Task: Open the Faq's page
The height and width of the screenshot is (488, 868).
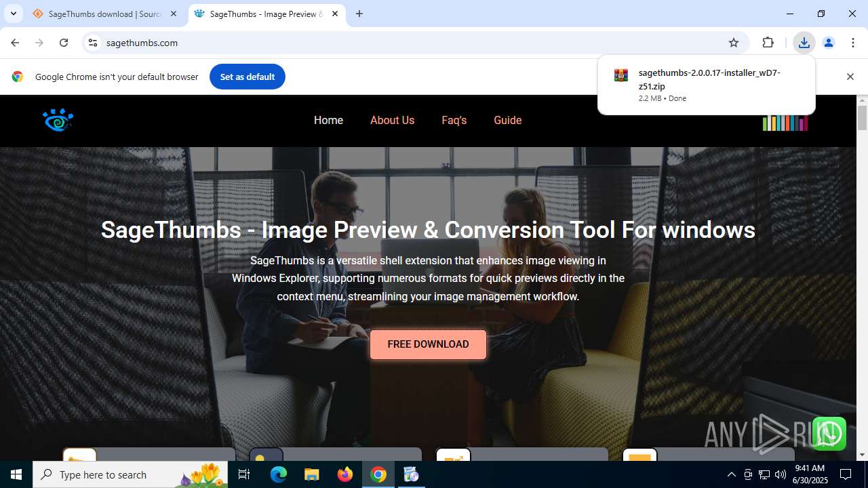Action: [454, 120]
